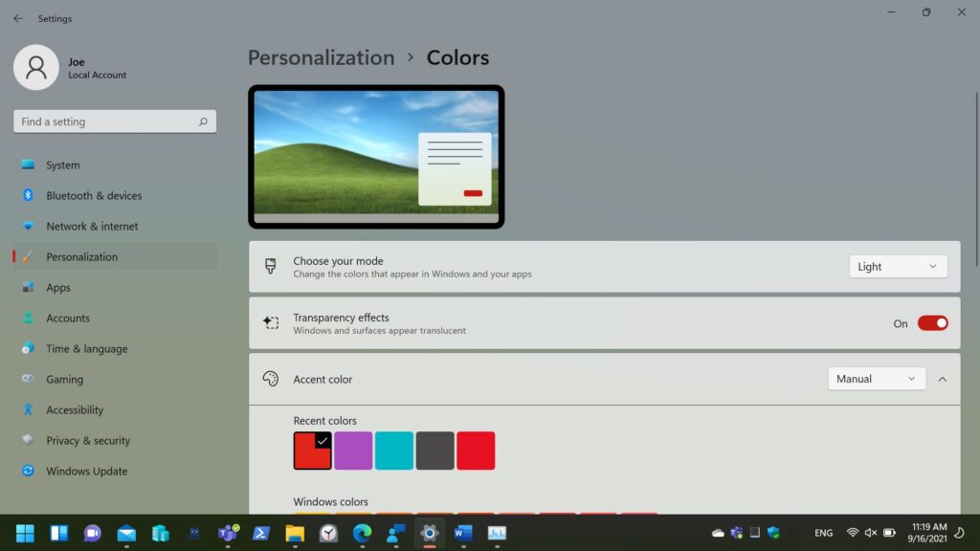Open the Choose your mode dropdown
This screenshot has width=980, height=551.
(898, 267)
